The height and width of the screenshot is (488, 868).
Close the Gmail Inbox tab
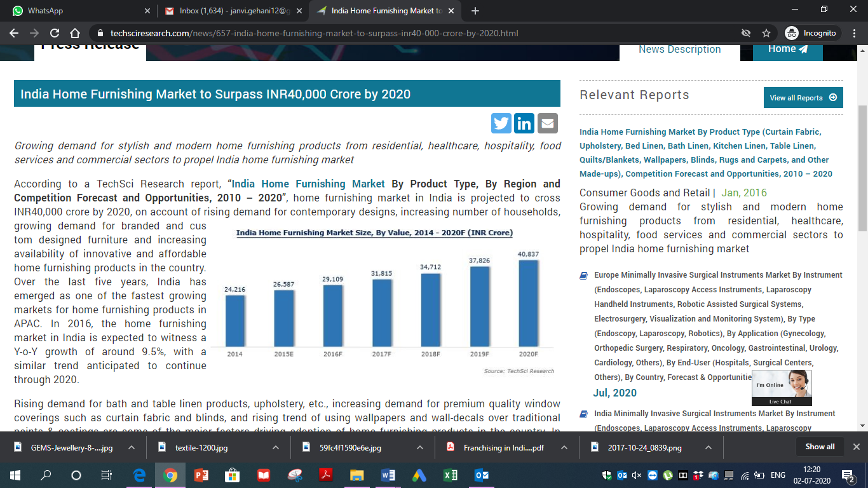click(299, 11)
